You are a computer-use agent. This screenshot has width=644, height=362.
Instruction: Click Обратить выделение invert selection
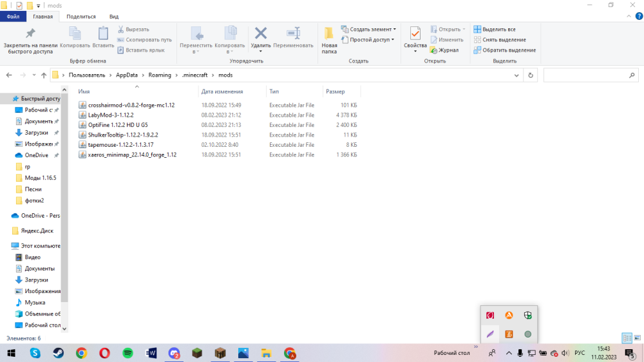(505, 50)
